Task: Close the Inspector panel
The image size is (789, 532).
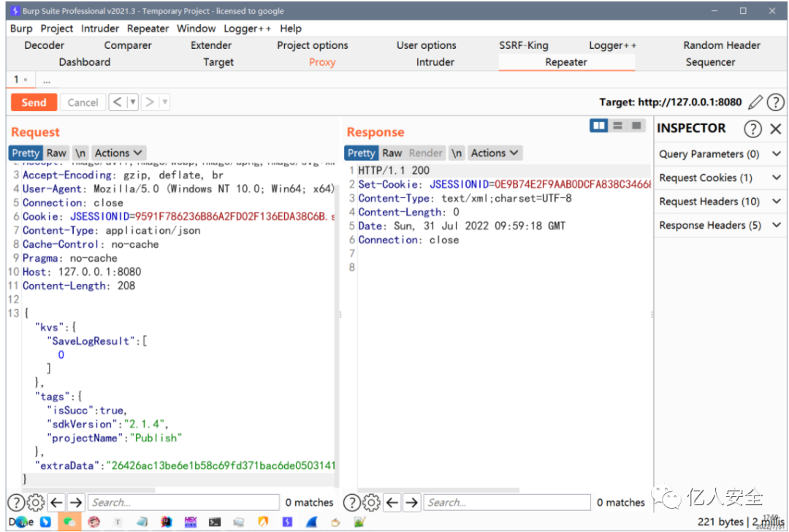Action: (775, 129)
